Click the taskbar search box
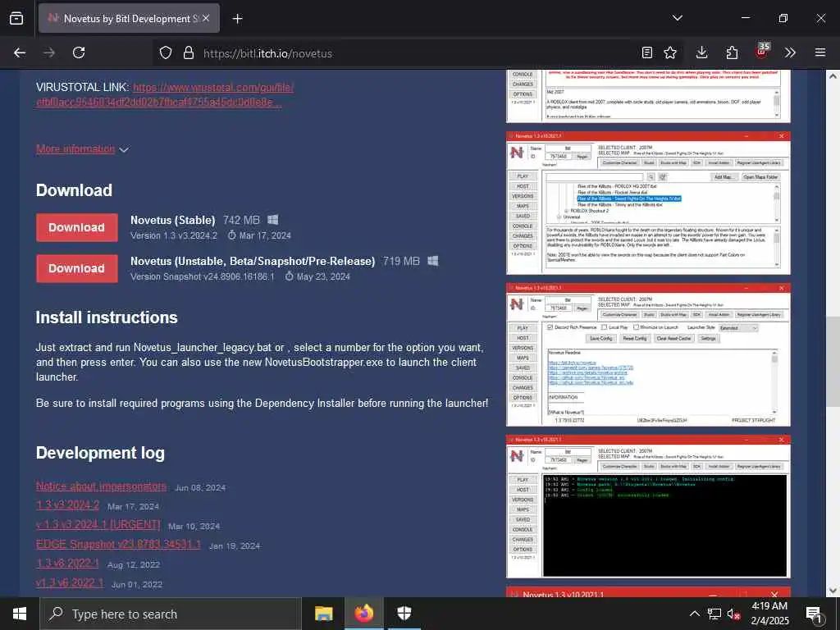Viewport: 840px width, 630px height. (x=171, y=614)
